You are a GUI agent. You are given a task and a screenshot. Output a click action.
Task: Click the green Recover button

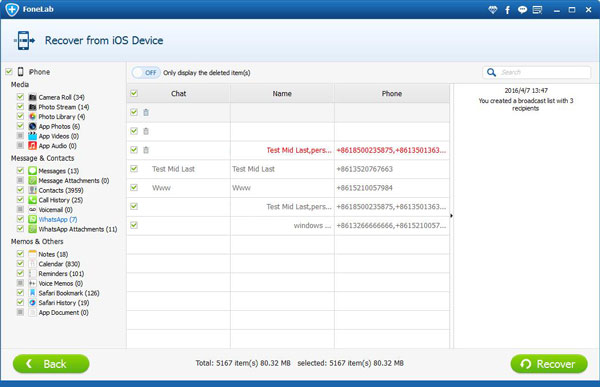(549, 364)
